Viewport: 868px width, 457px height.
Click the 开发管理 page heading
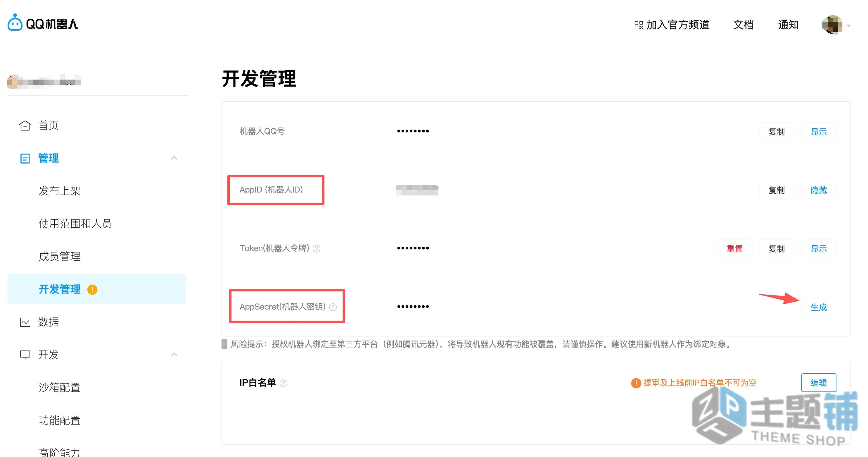[x=259, y=79]
